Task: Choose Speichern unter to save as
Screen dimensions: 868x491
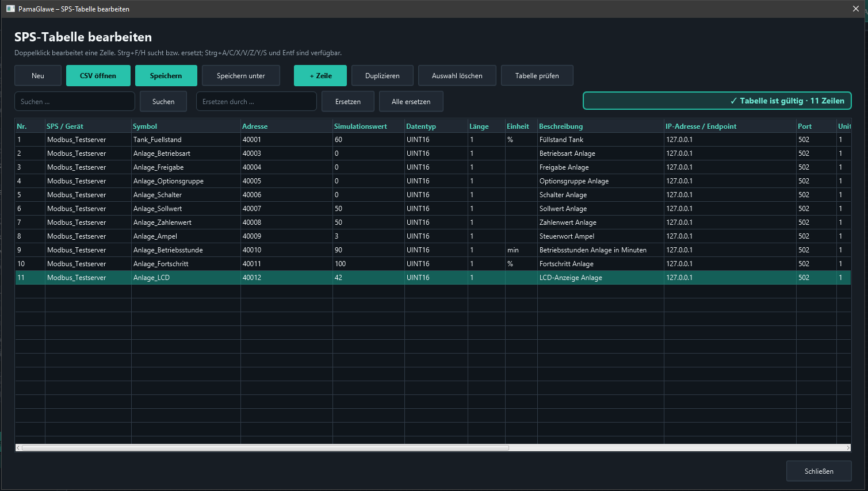Action: tap(241, 75)
